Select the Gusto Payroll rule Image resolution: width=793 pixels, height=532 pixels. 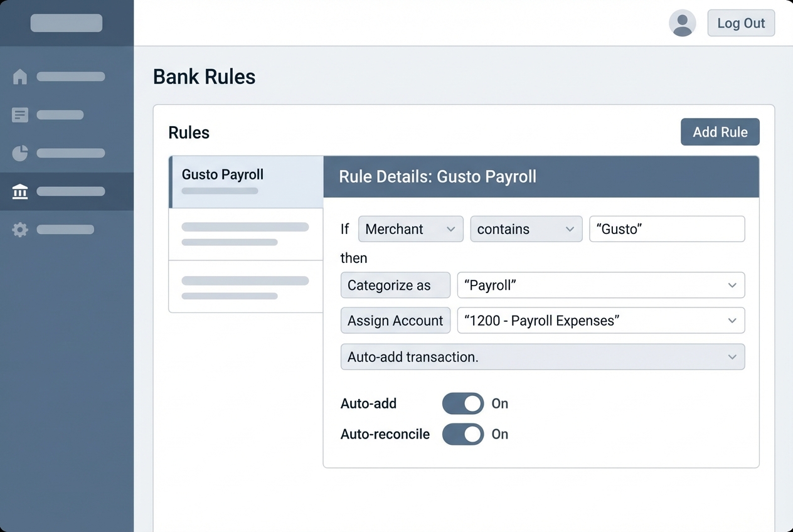[245, 179]
